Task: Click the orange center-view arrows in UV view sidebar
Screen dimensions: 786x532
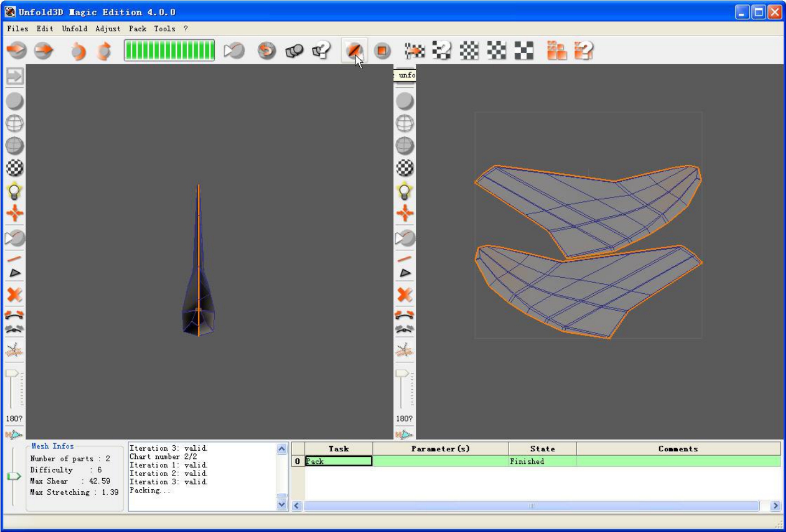Action: pyautogui.click(x=405, y=213)
